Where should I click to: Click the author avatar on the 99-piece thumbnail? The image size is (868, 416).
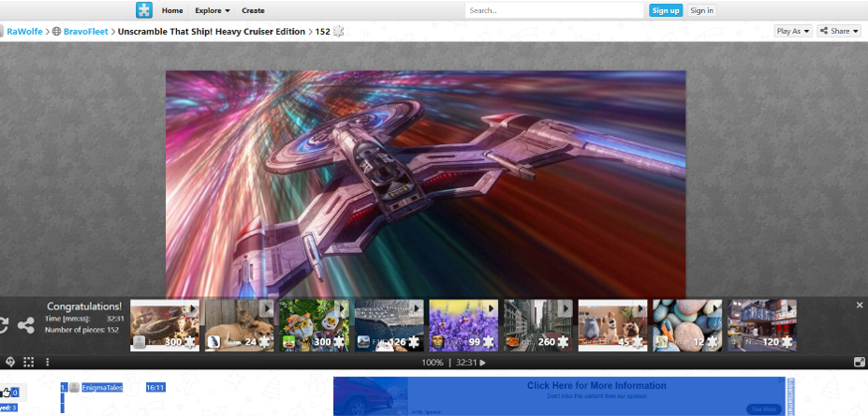(438, 342)
